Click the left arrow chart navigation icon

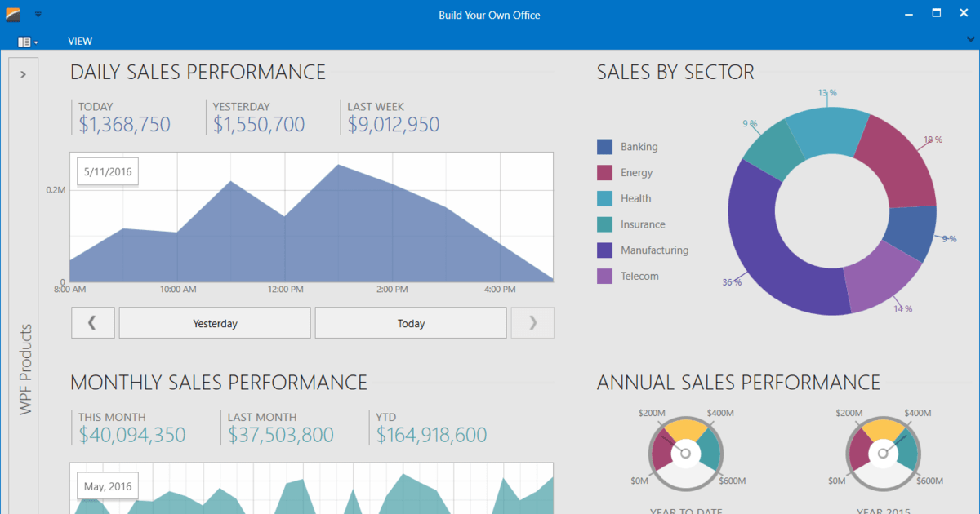coord(92,322)
